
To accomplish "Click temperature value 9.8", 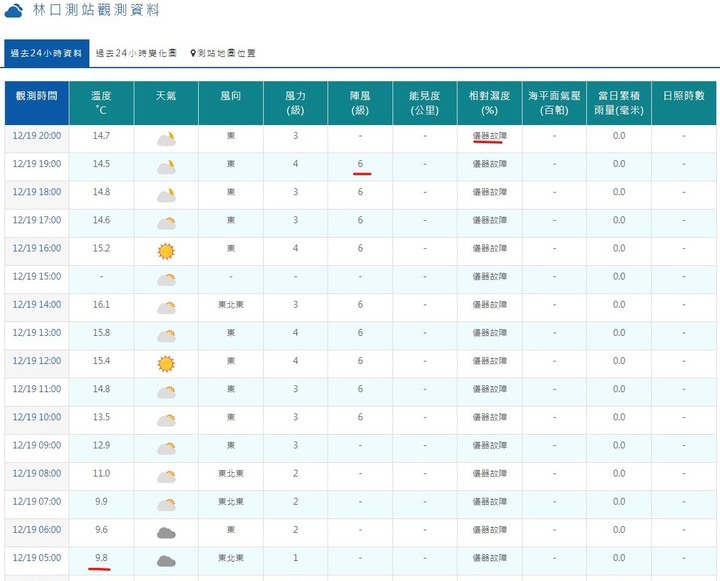I will pos(101,558).
